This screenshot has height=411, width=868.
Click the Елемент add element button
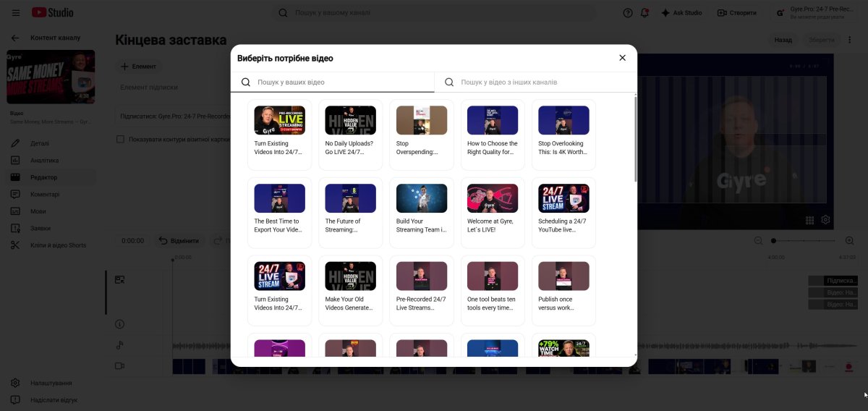point(139,67)
